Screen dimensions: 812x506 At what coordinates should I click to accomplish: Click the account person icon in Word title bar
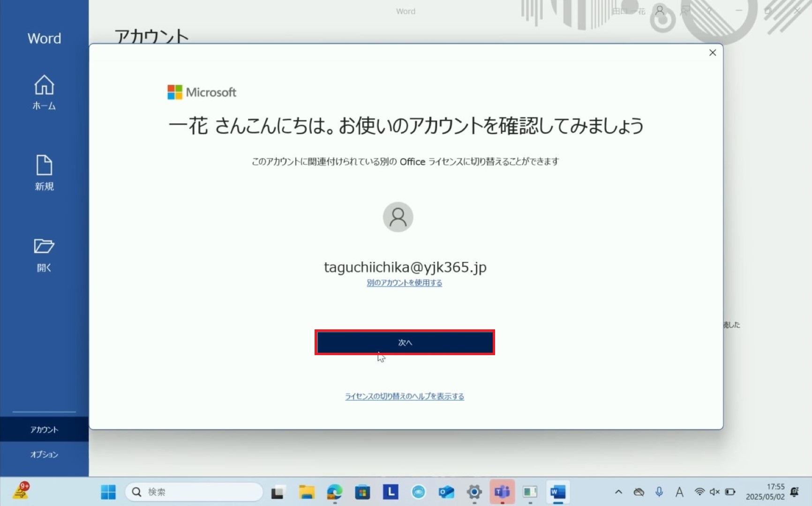pyautogui.click(x=660, y=11)
